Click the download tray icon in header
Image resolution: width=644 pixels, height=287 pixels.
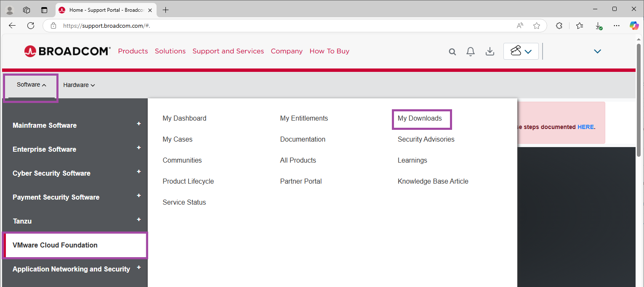click(490, 52)
